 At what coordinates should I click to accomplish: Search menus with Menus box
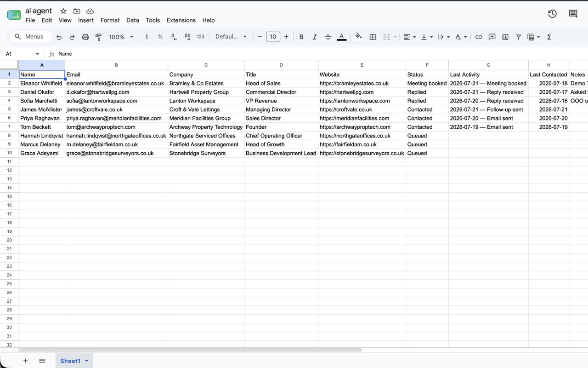(30, 37)
